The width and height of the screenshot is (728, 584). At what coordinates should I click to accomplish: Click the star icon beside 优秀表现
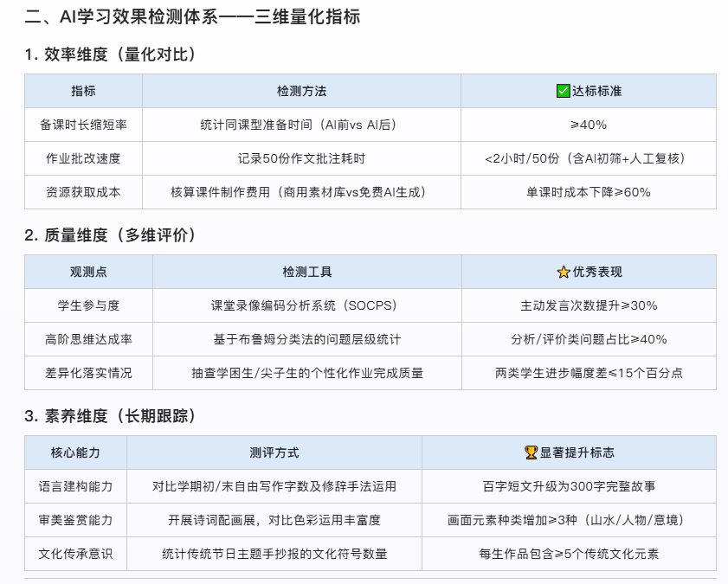click(564, 272)
